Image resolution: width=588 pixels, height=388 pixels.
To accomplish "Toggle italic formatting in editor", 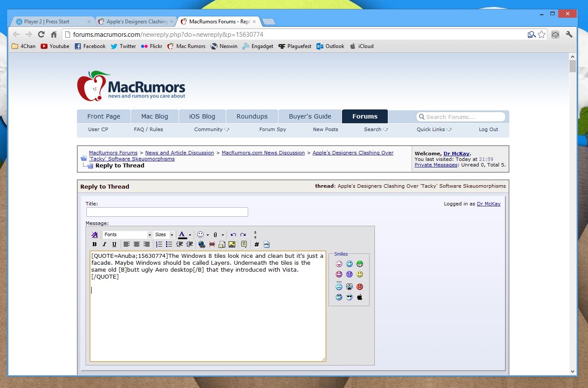I will (104, 244).
